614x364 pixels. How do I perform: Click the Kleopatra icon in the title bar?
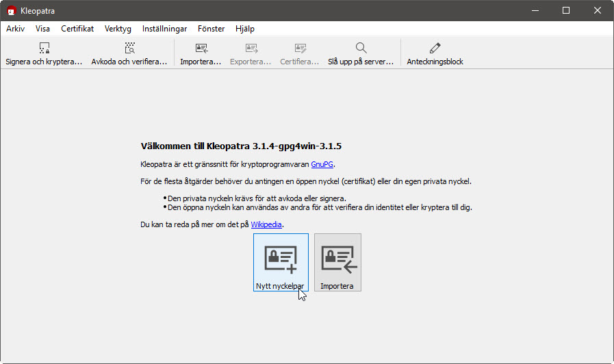click(12, 10)
